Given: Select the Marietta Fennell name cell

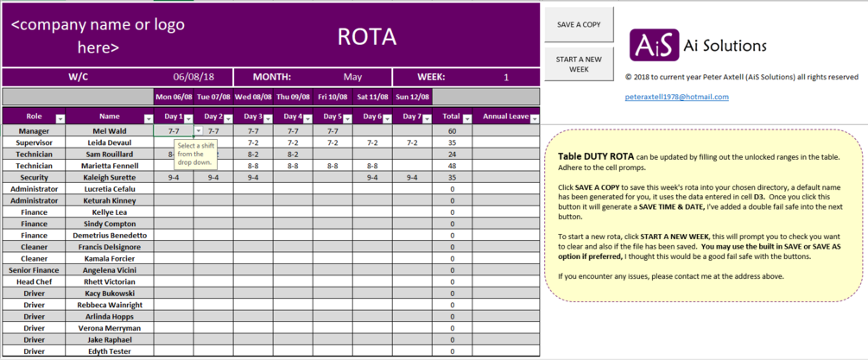Looking at the screenshot, I should pos(110,166).
